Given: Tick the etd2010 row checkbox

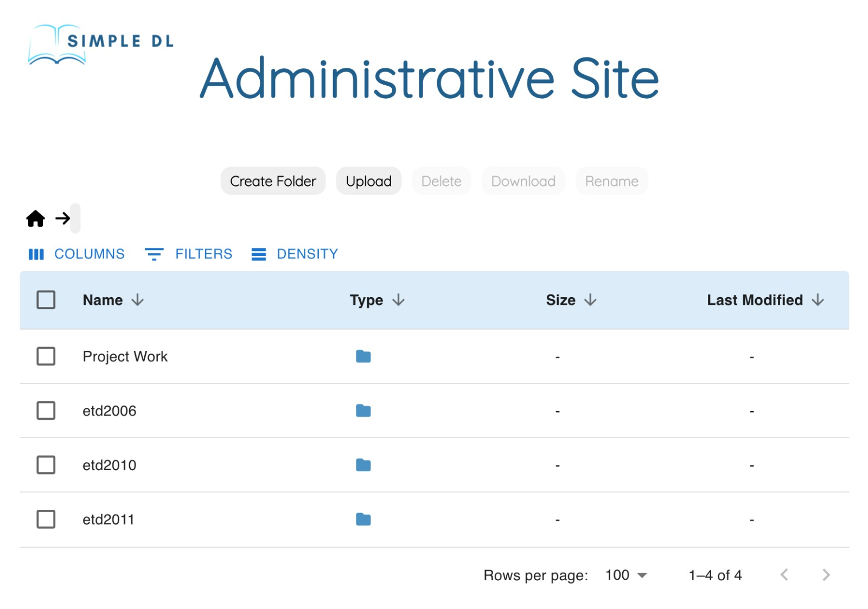Looking at the screenshot, I should pos(46,465).
